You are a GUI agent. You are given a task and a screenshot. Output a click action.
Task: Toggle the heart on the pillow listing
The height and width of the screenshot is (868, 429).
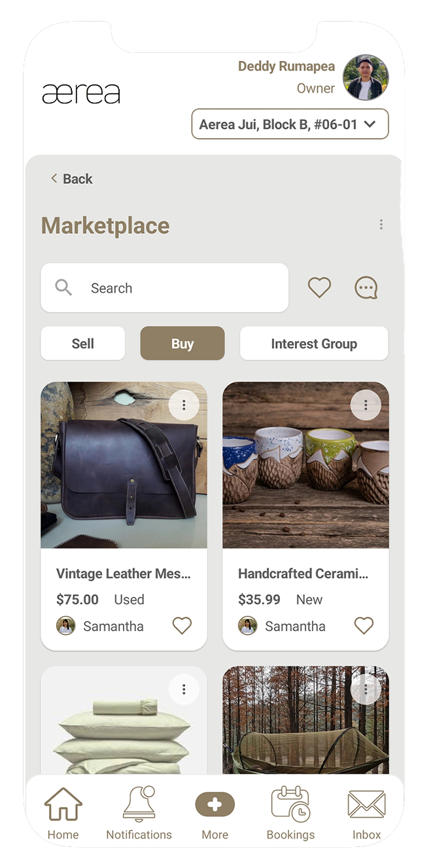(182, 759)
